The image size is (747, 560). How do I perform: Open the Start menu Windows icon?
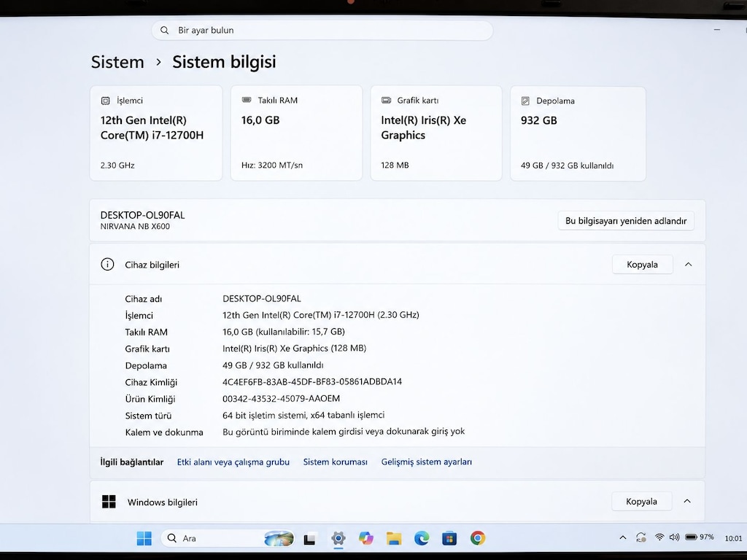click(x=144, y=538)
